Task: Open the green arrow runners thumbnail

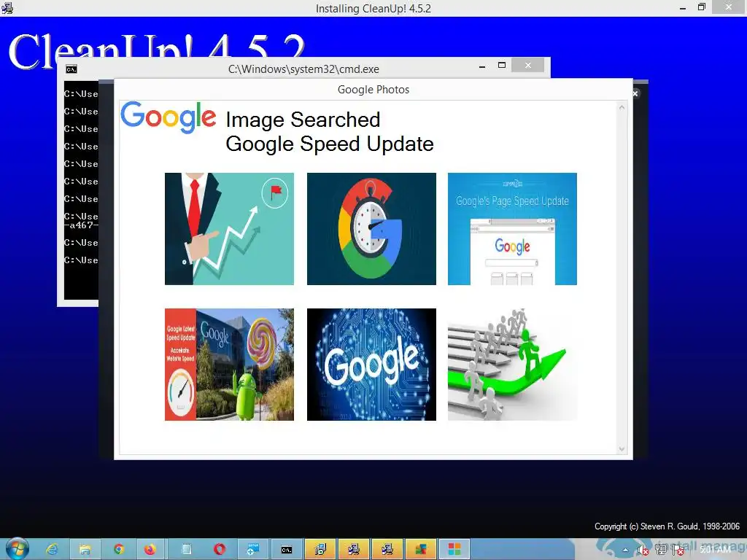Action: pyautogui.click(x=512, y=365)
